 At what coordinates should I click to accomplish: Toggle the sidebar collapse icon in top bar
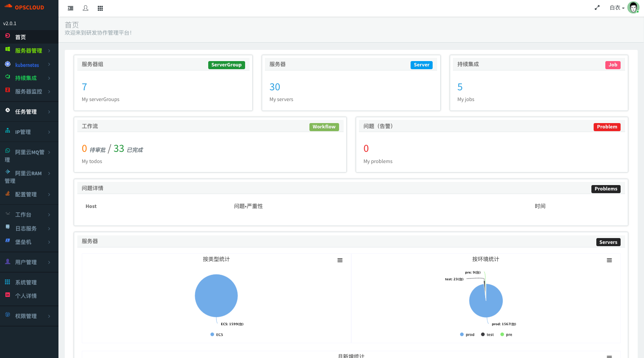[71, 8]
